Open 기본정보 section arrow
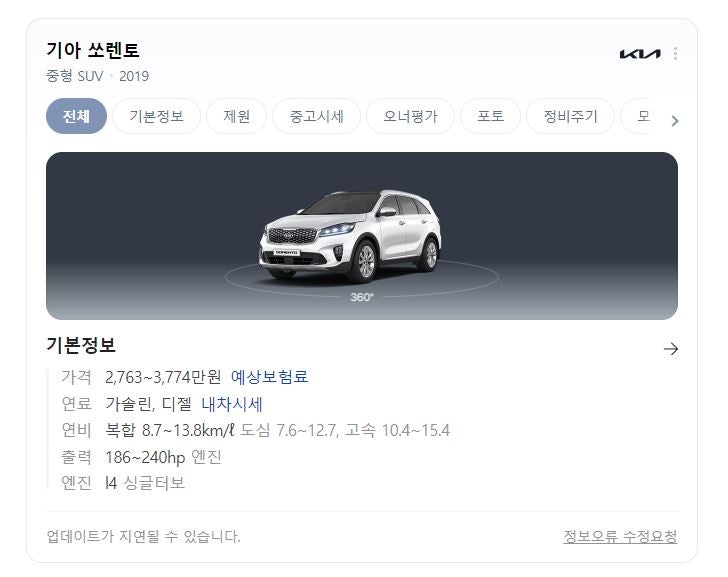This screenshot has width=728, height=577. coord(671,349)
